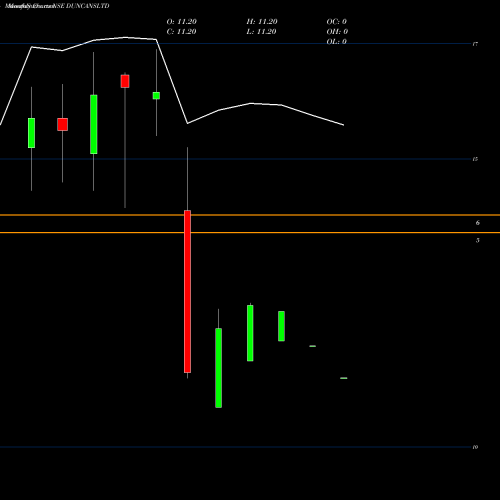Click the 15 price axis label
Screen dimensions: 500x500
click(475, 159)
